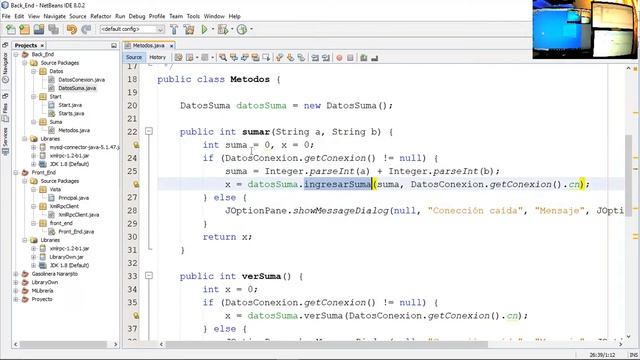Select Principal.java under Vista package

click(x=73, y=198)
